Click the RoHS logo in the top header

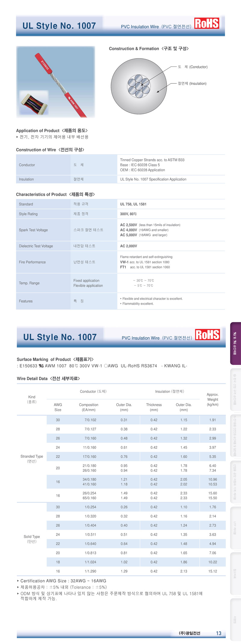(207, 23)
